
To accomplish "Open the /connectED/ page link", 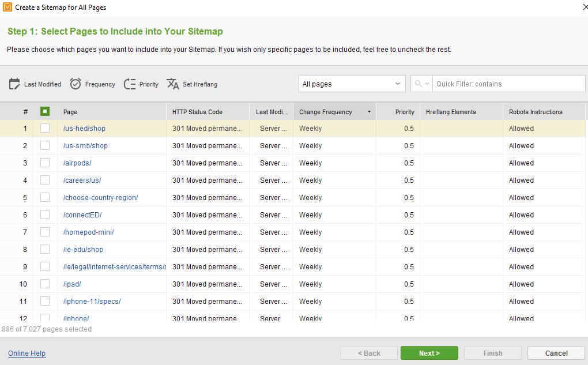I will pos(82,215).
